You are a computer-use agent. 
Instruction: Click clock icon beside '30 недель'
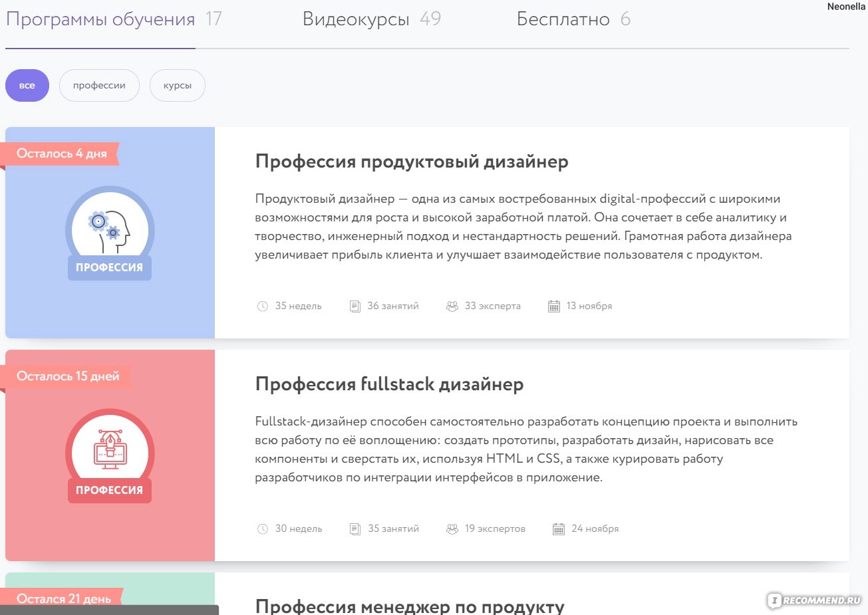click(x=262, y=529)
